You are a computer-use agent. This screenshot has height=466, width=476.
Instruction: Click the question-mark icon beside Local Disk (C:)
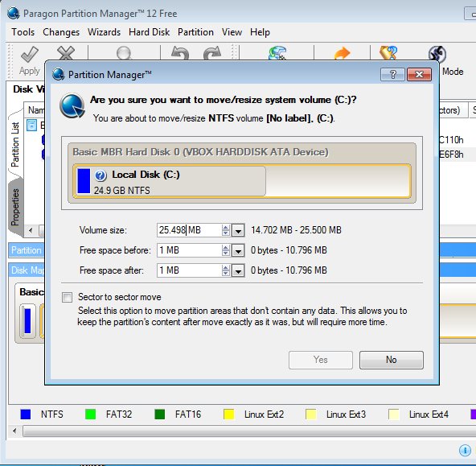[101, 175]
